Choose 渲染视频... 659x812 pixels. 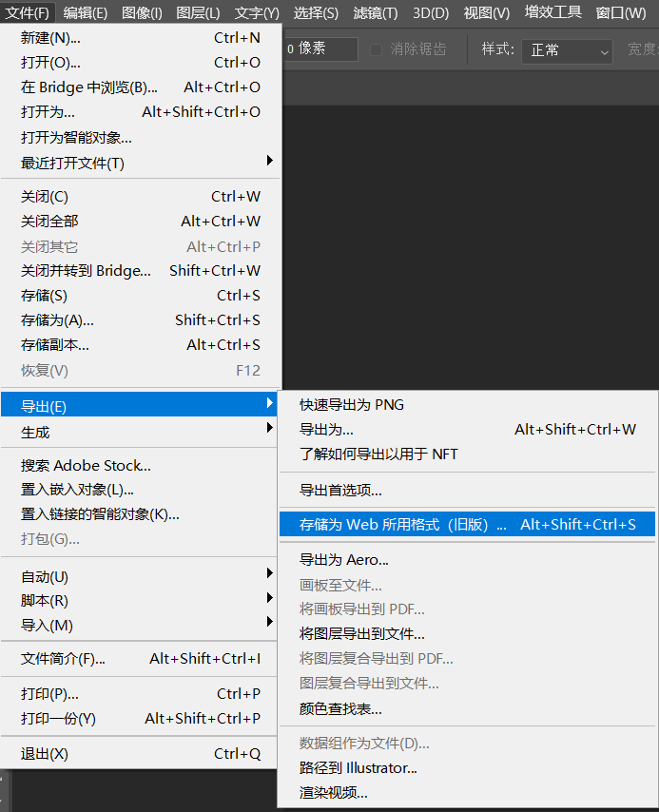[x=467, y=793]
